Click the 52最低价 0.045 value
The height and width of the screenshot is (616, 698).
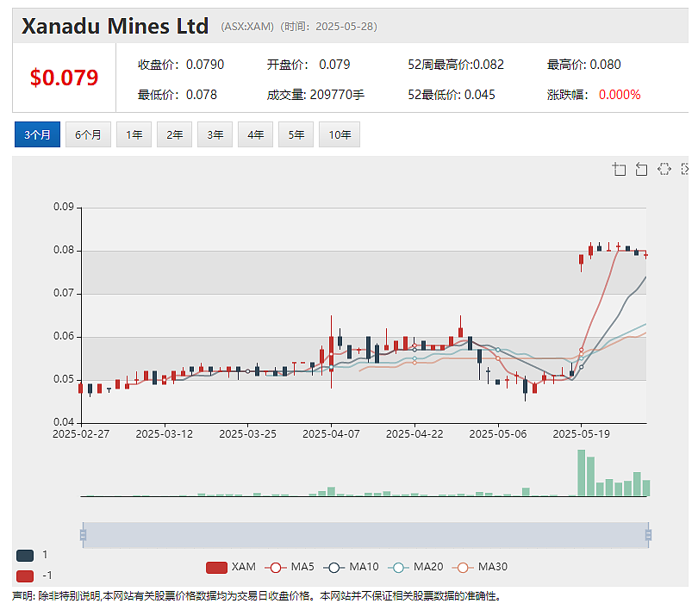[479, 95]
